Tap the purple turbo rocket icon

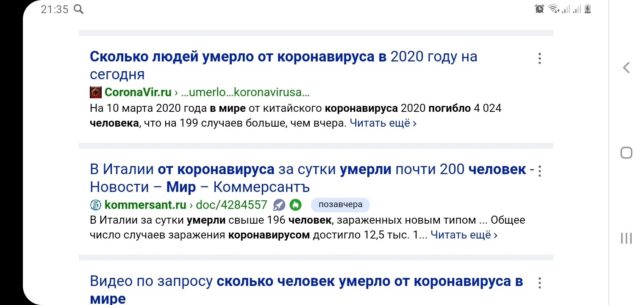coord(279,205)
